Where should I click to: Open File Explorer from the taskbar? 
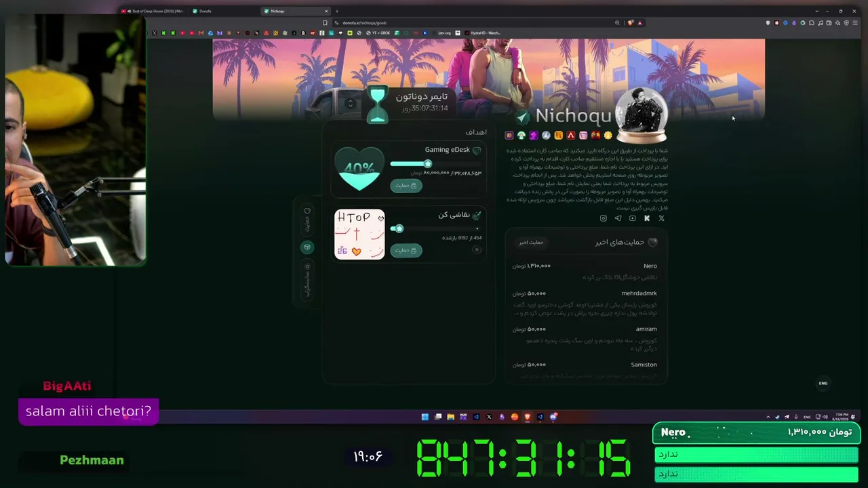point(450,417)
